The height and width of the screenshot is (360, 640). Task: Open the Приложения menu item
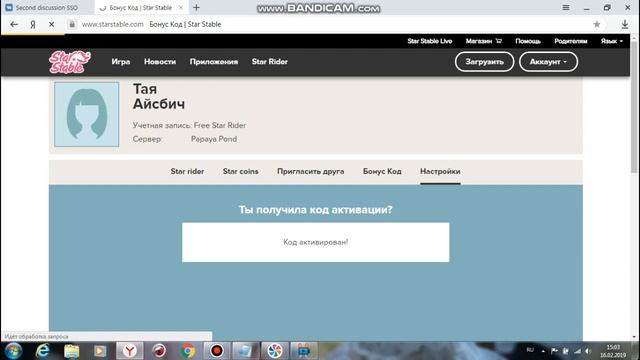[x=213, y=62]
